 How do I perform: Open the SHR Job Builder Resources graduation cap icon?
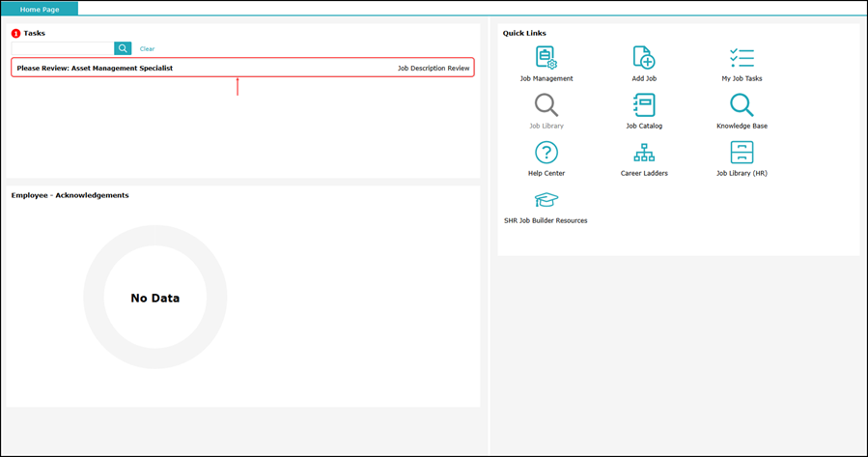[546, 199]
